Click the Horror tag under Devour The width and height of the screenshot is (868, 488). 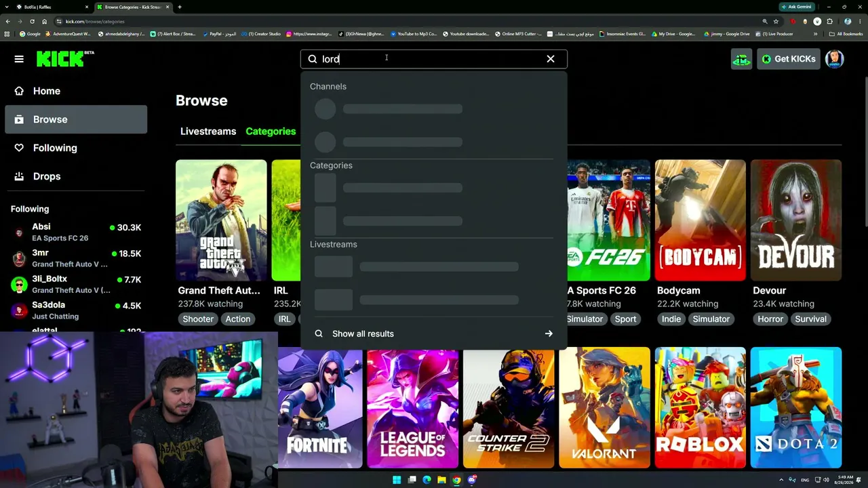770,319
